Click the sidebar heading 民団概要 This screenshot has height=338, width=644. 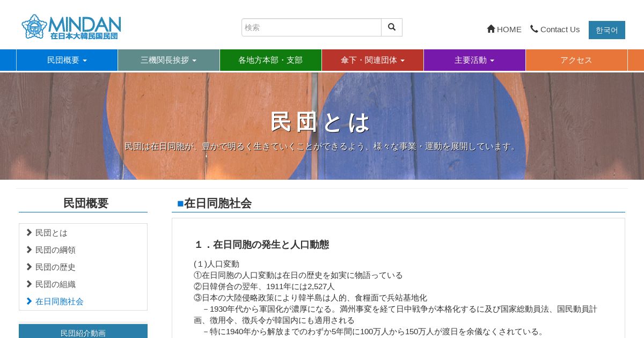point(86,203)
